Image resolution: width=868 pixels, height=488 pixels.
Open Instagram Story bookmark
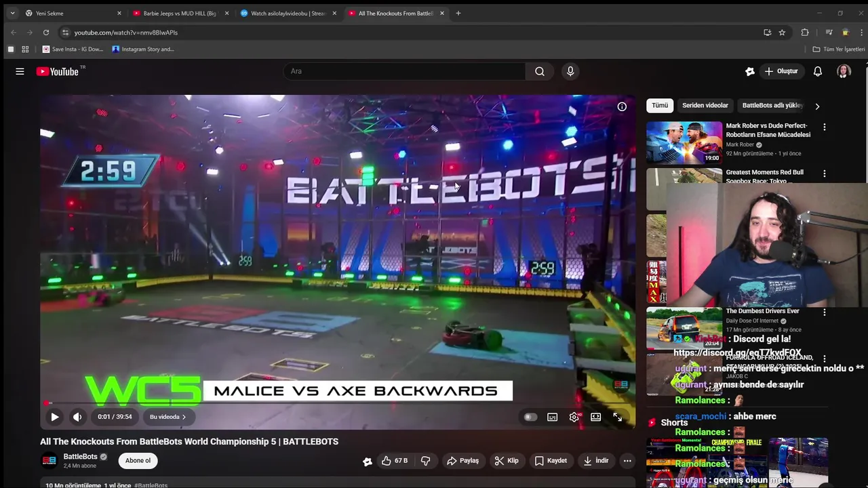tap(143, 49)
